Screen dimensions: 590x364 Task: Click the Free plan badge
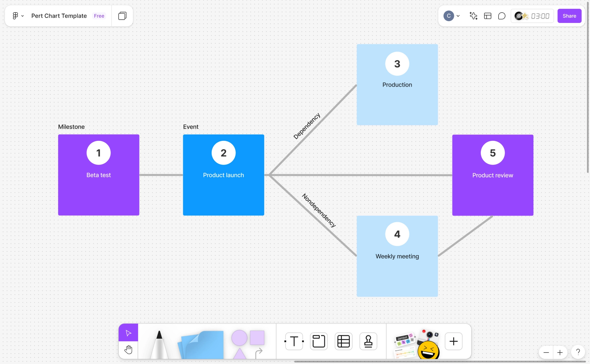click(x=99, y=16)
